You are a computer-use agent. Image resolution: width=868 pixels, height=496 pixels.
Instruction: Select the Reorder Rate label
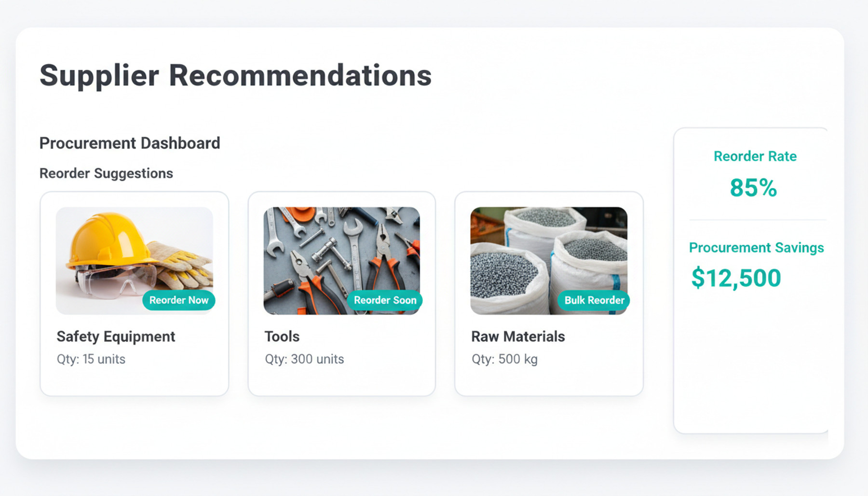(755, 156)
